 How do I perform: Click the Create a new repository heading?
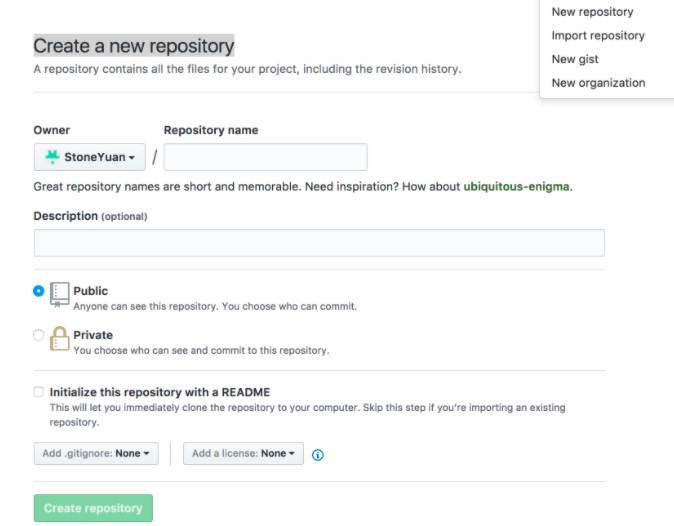[134, 46]
